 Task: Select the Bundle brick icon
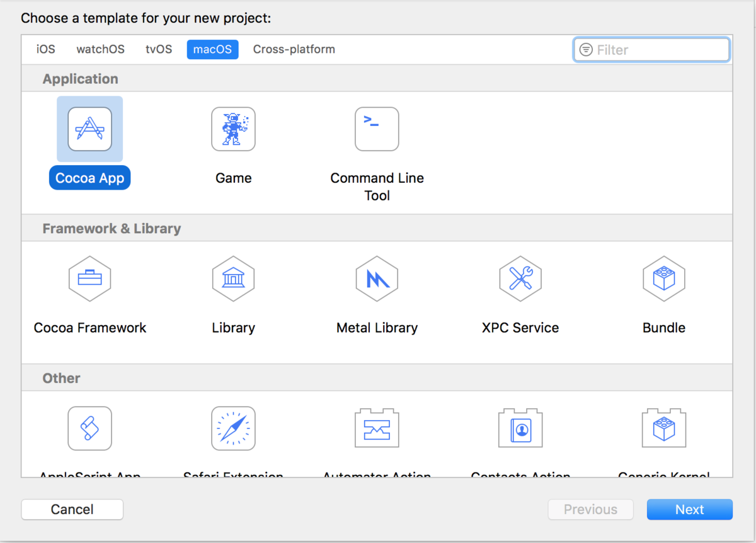click(x=664, y=278)
